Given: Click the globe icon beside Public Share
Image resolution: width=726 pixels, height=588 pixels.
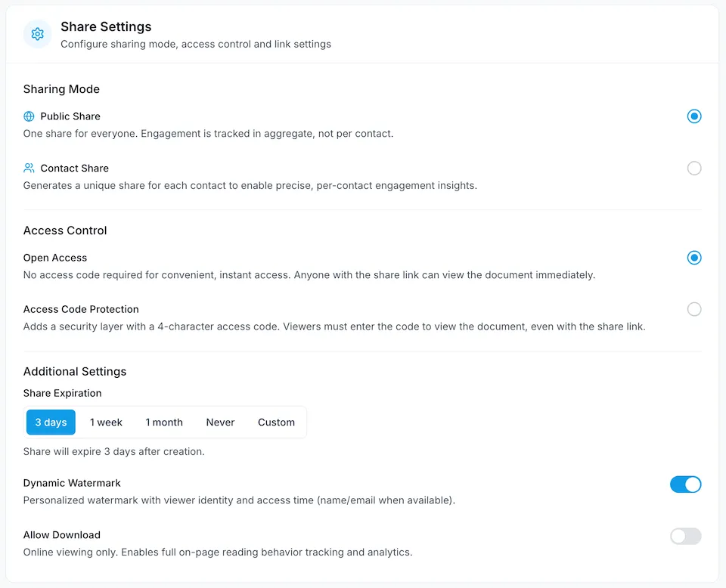Looking at the screenshot, I should 29,116.
